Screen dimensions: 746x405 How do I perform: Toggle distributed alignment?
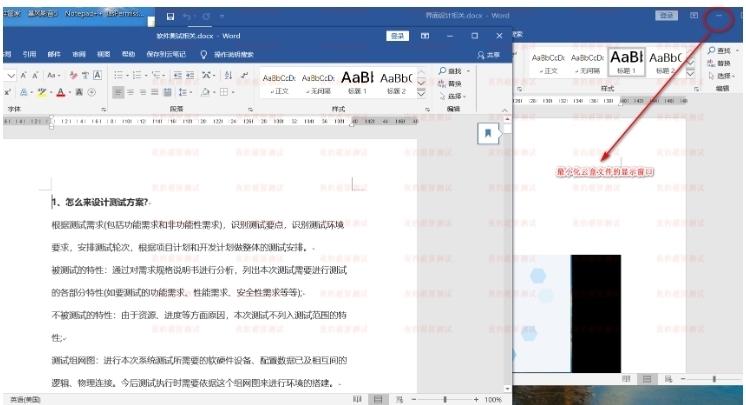(x=167, y=92)
